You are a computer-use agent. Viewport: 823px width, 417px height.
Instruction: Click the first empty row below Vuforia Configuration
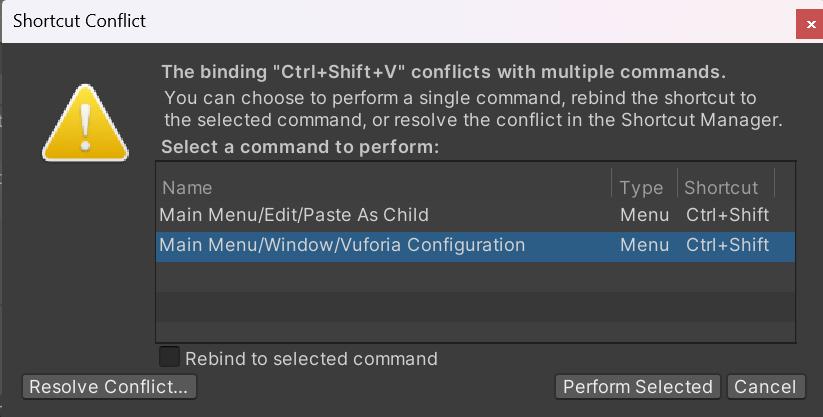pyautogui.click(x=476, y=277)
